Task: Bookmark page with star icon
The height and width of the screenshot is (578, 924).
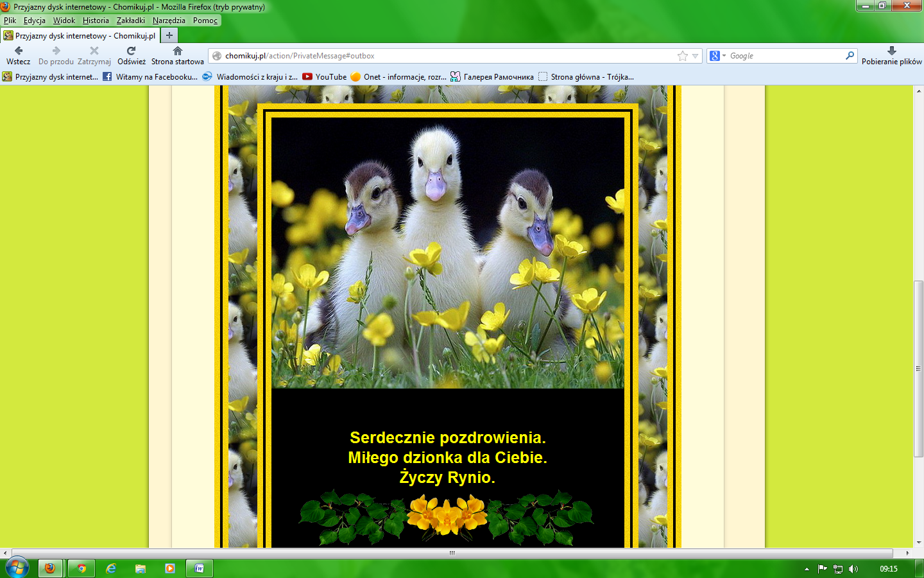Action: pos(683,56)
